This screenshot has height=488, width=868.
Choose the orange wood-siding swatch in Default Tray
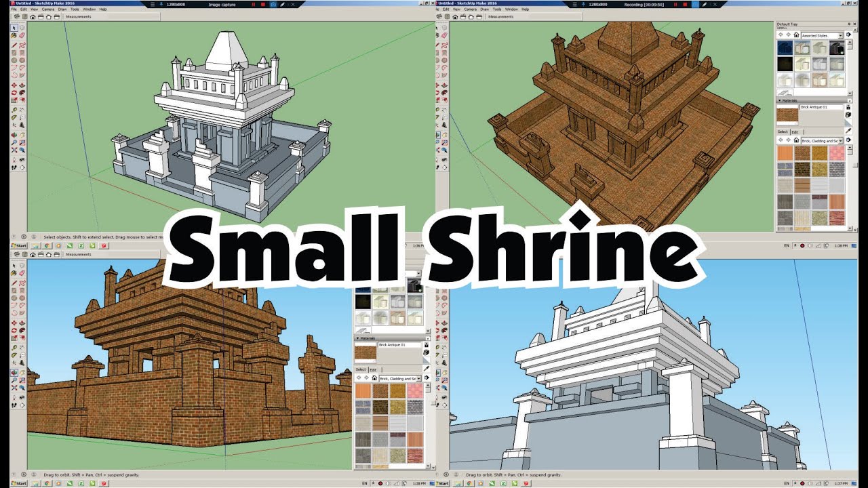tap(785, 153)
